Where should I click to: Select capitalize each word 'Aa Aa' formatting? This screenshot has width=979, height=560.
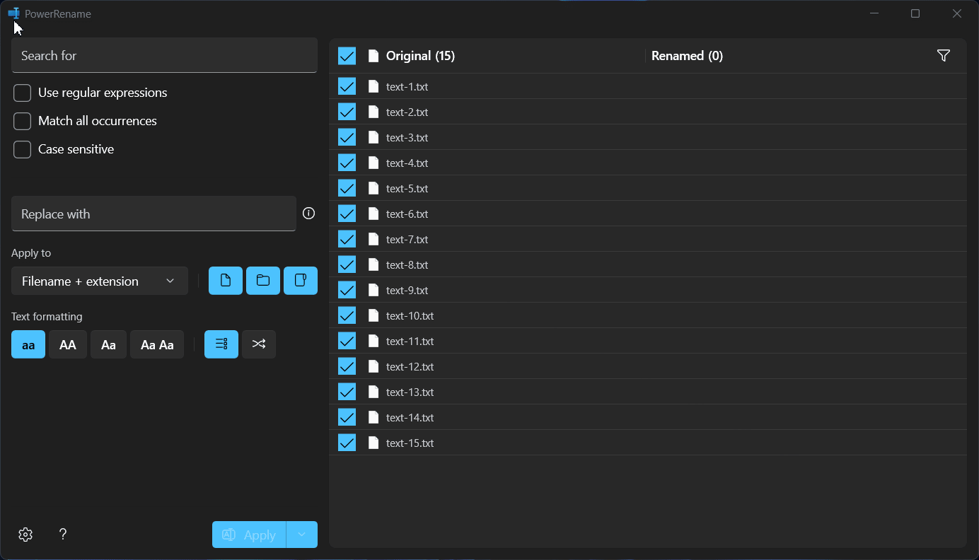tap(157, 344)
